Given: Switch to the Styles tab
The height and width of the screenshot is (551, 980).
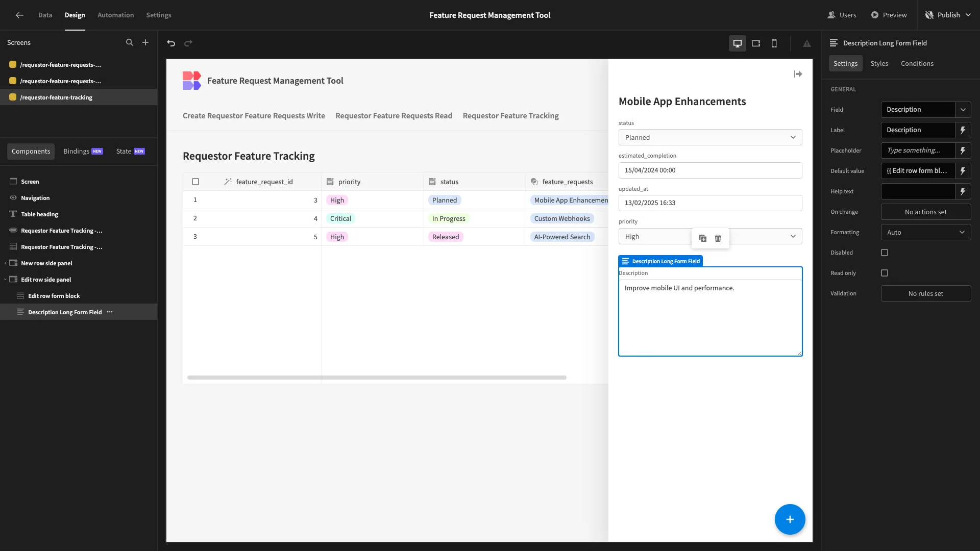Looking at the screenshot, I should (879, 63).
